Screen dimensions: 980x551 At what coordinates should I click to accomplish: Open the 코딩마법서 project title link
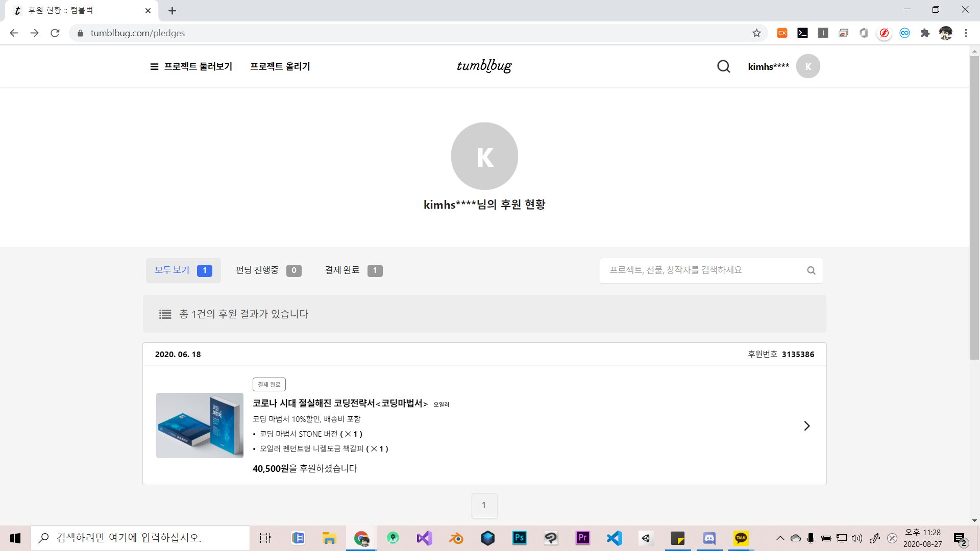coord(340,404)
